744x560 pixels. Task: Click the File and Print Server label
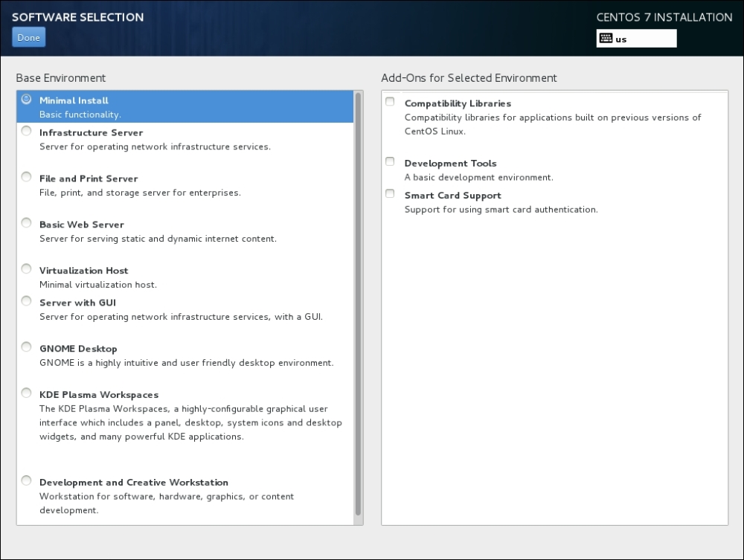[x=89, y=178]
